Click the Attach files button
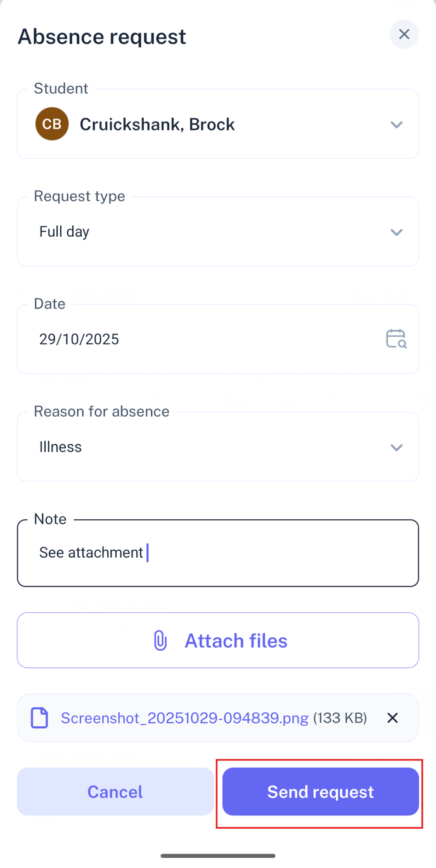Viewport: 436px width, 868px height. pyautogui.click(x=218, y=640)
